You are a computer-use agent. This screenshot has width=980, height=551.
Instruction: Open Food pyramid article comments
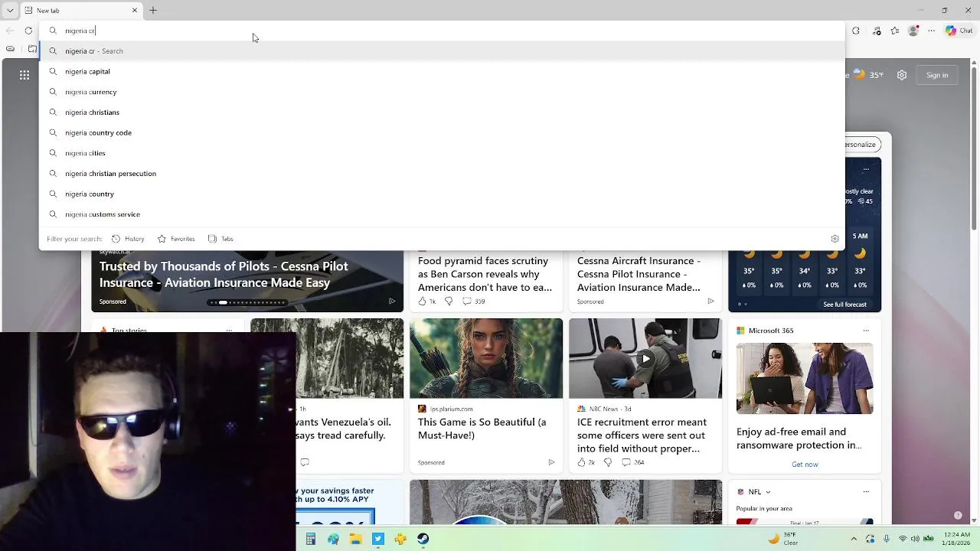point(474,302)
